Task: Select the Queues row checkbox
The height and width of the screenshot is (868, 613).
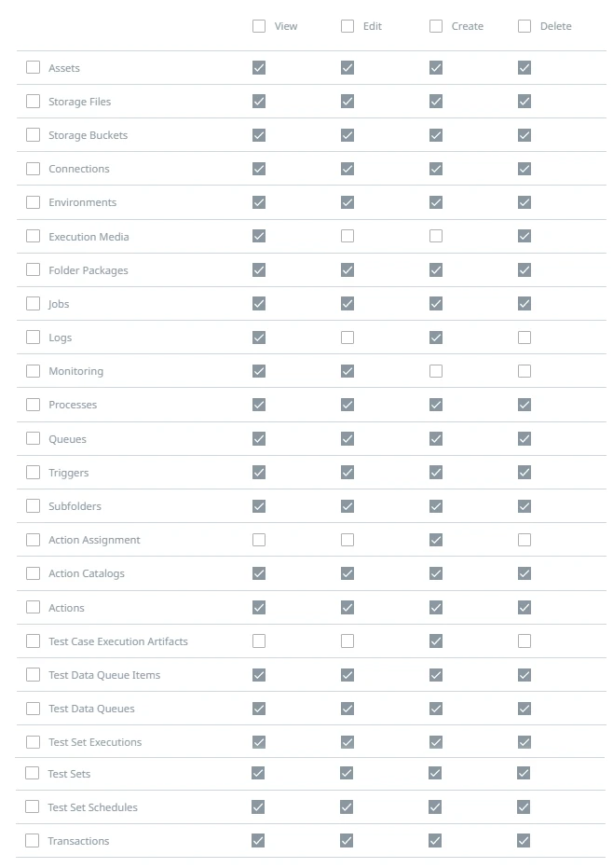Action: [34, 438]
